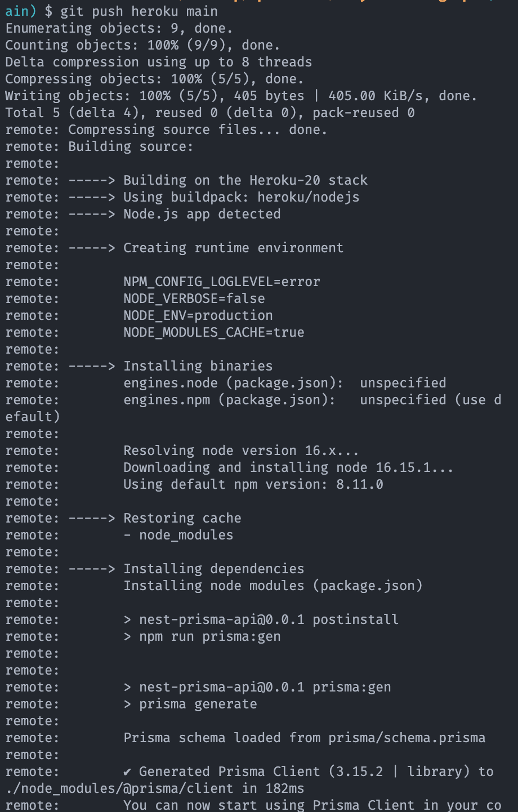The height and width of the screenshot is (812, 518).
Task: Click the 'Delta compression using up to 8 threads' line
Action: (158, 62)
